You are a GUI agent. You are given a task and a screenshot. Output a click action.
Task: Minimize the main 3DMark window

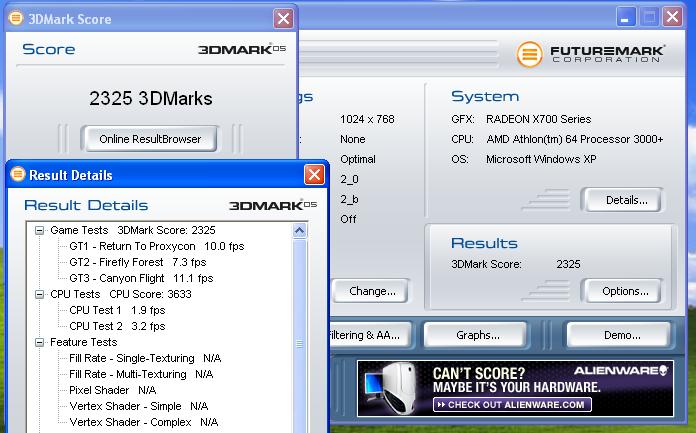click(625, 17)
